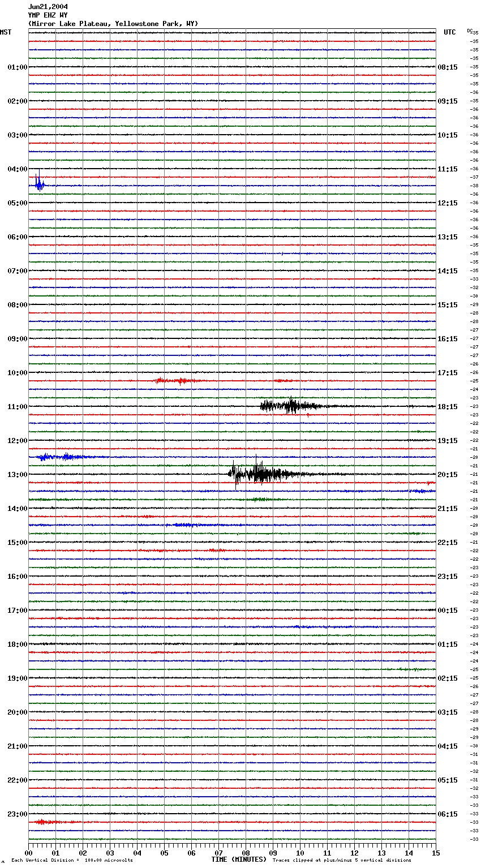481x868 pixels.
Task: Select the "04:00" MST time label
Action: [x=18, y=169]
